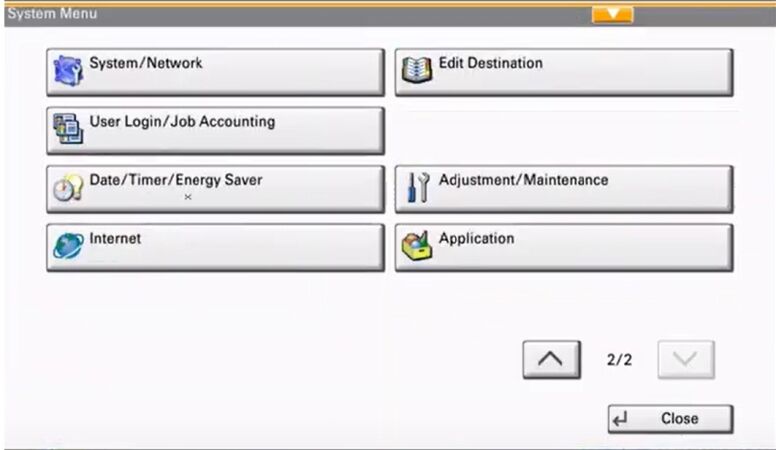
Task: Click the User Login/Job Accounting icon
Action: click(69, 130)
